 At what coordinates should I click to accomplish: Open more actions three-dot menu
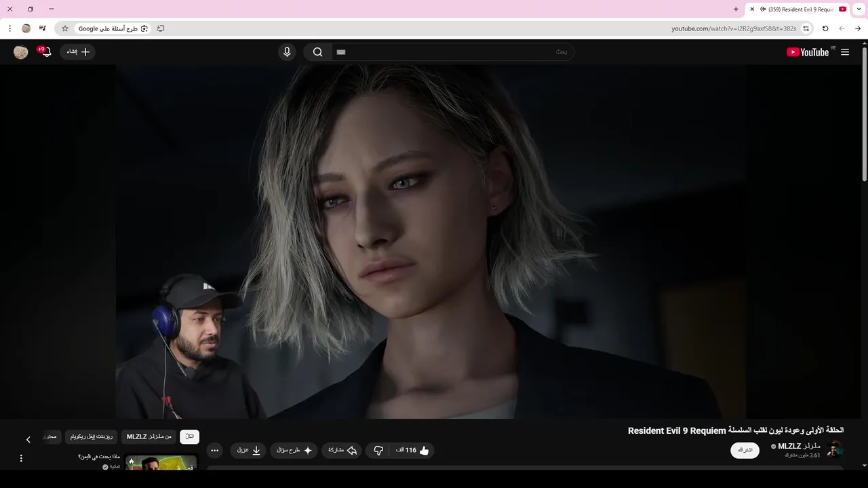coord(214,450)
